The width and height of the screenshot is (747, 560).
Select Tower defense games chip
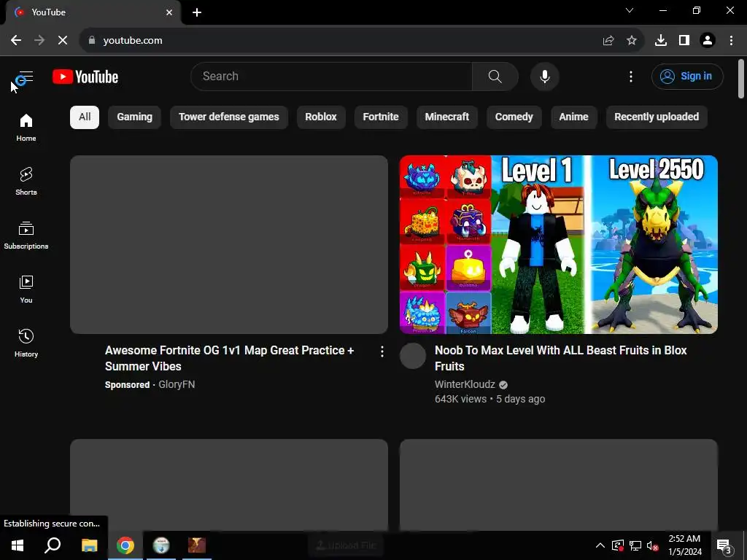229,117
